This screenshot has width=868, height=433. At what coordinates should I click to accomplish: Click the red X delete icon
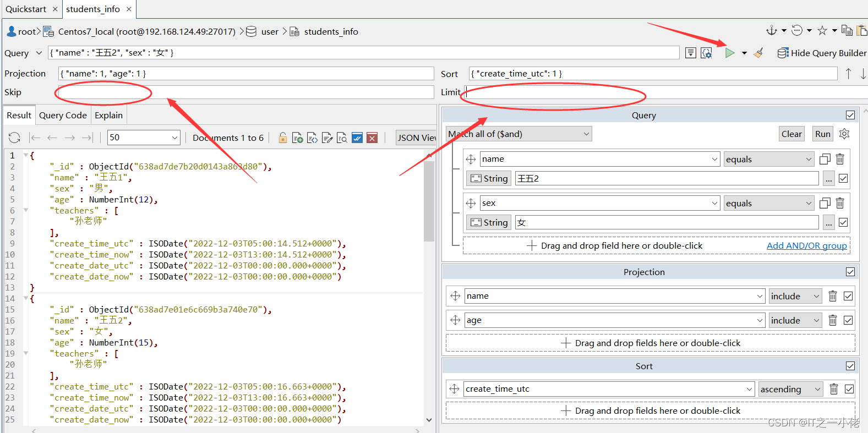[x=372, y=138]
